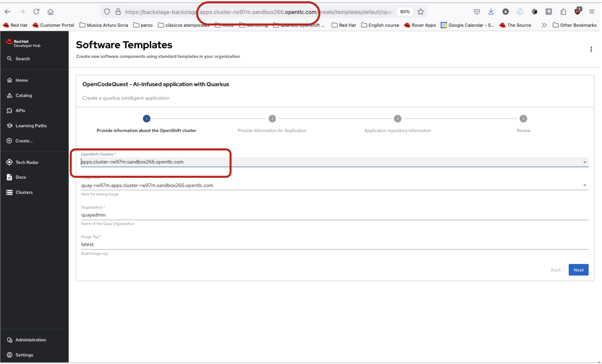Open Musica Arturo Soria bookmark folder
602x364 pixels.
coord(104,25)
